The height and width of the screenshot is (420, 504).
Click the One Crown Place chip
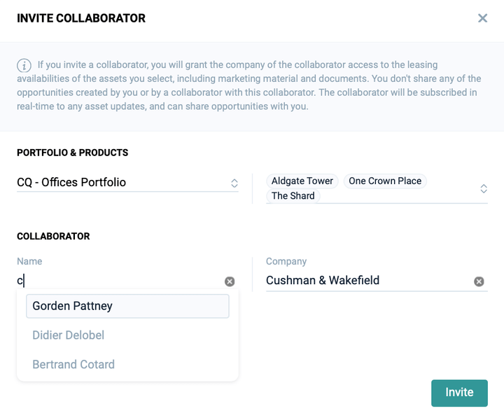[x=384, y=181]
